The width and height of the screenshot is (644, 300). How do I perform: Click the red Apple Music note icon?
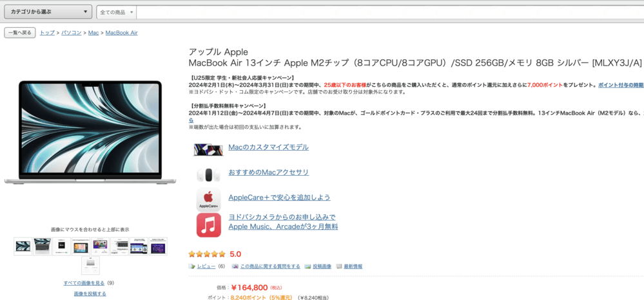coord(208,225)
